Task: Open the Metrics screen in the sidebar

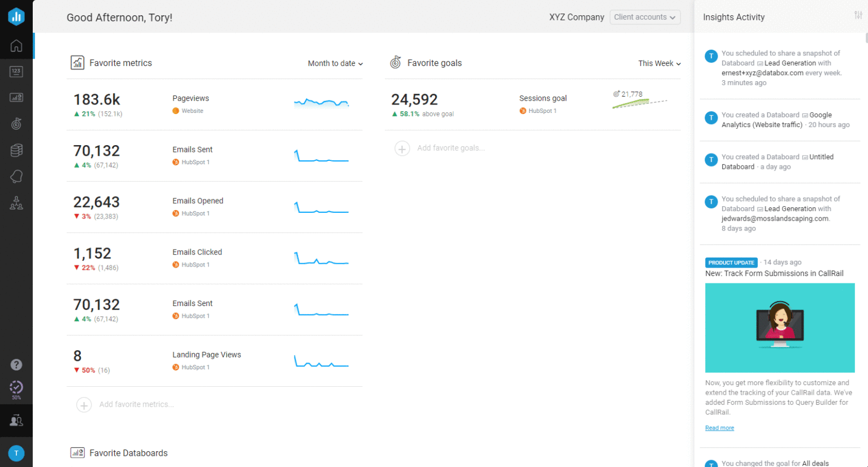Action: tap(16, 71)
